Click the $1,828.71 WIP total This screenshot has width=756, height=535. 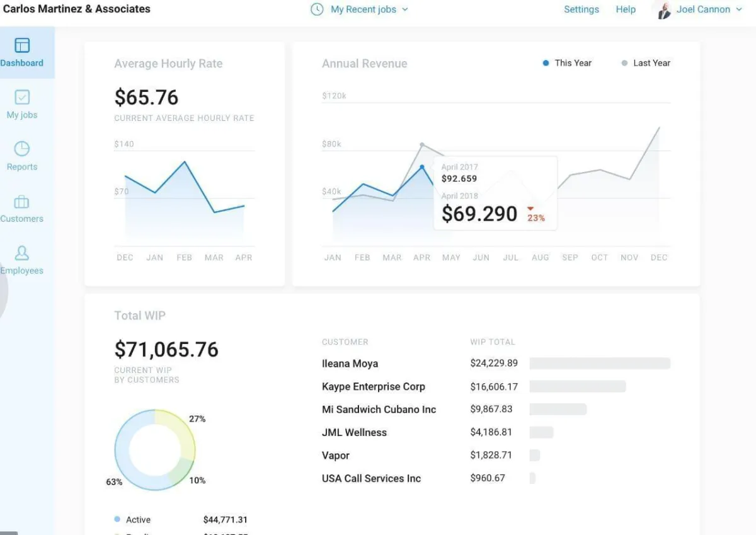(491, 455)
